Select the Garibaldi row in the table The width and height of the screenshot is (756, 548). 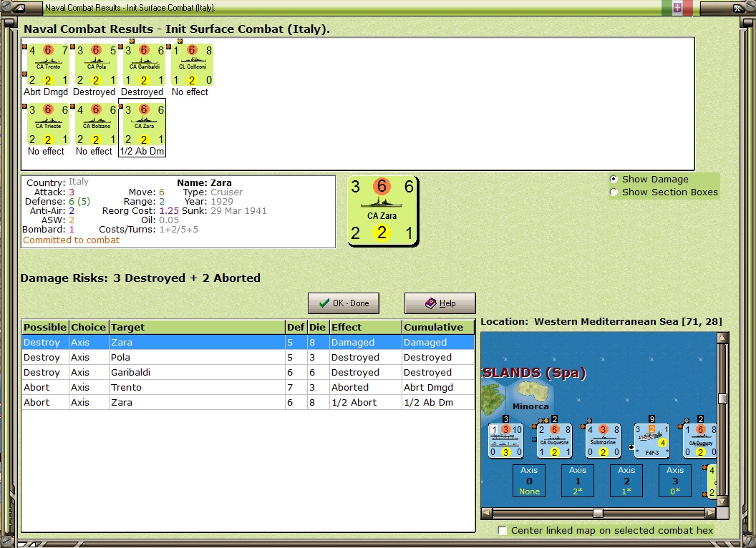click(248, 372)
